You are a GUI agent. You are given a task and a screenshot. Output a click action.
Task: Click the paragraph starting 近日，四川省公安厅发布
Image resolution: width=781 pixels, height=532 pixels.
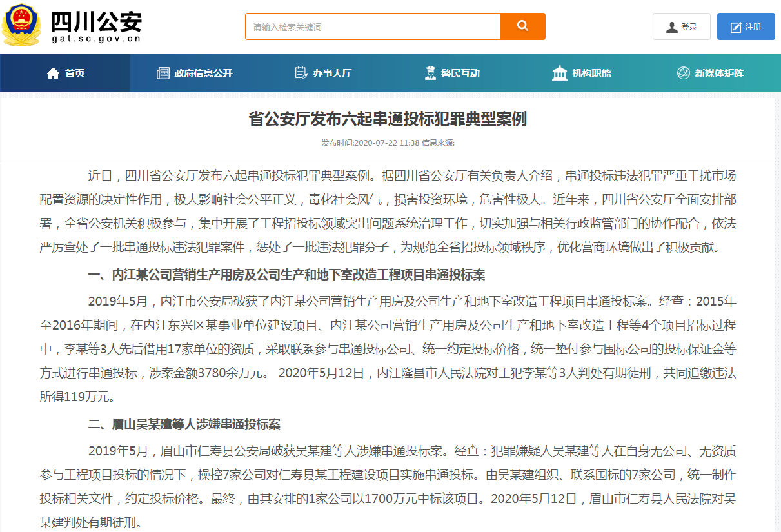click(388, 212)
